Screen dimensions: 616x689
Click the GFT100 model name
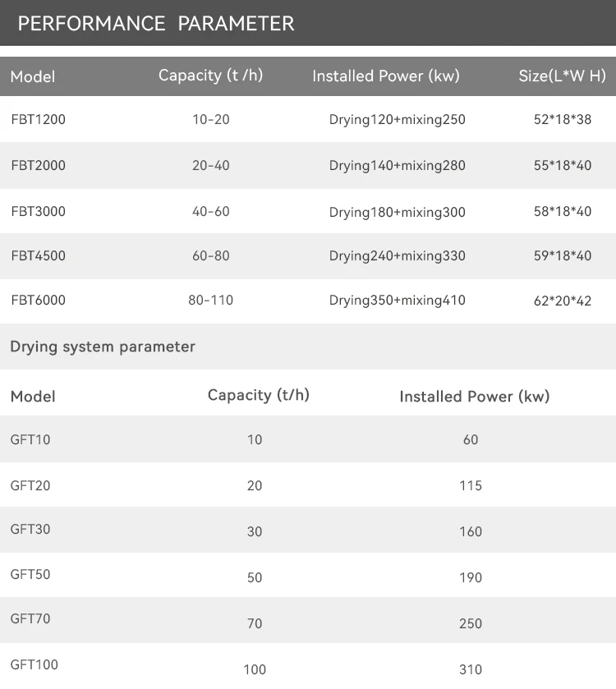[x=34, y=664]
